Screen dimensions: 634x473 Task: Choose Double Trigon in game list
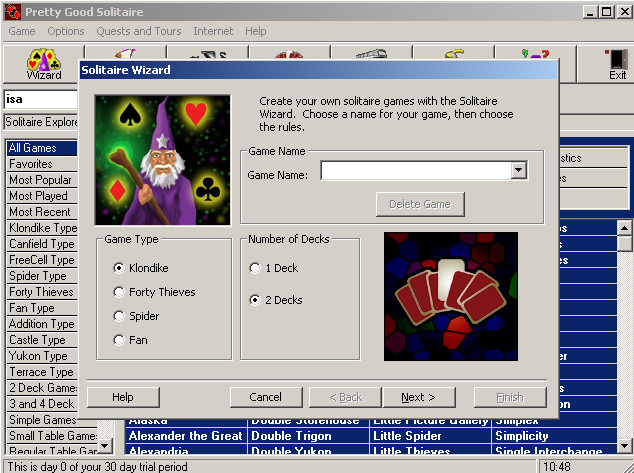[308, 436]
